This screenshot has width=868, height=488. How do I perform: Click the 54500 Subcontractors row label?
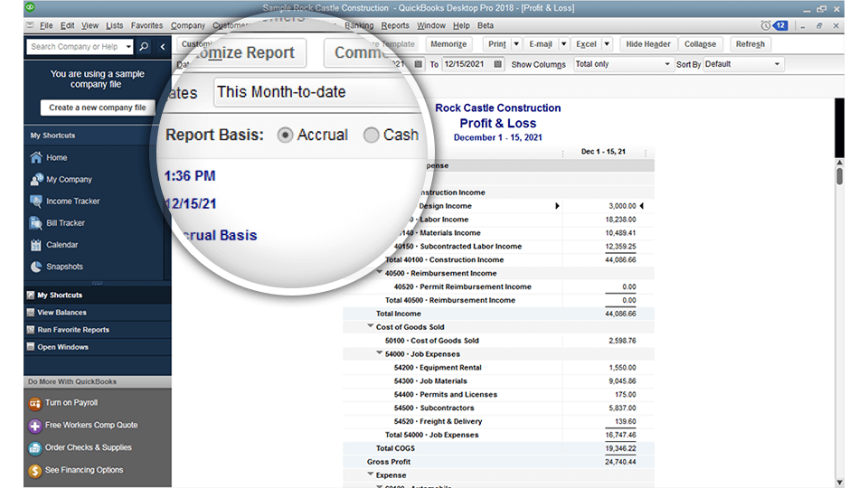[x=434, y=408]
